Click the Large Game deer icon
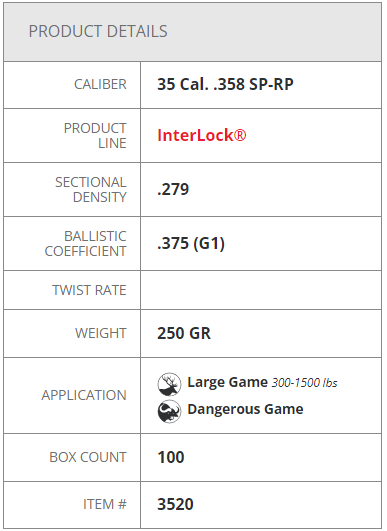The height and width of the screenshot is (531, 387). tap(169, 384)
